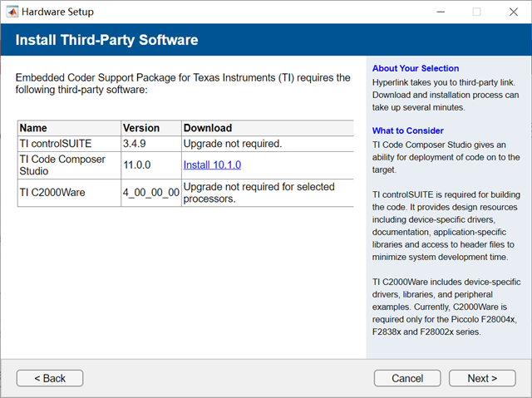Click the Install Third-Party Software title
Screen dimensions: 532x398
(106, 40)
